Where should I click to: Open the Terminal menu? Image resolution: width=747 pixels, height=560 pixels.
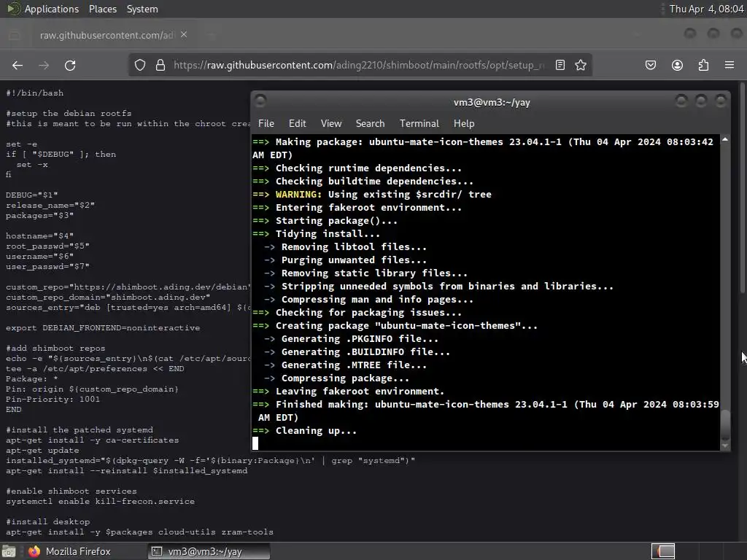click(x=419, y=123)
